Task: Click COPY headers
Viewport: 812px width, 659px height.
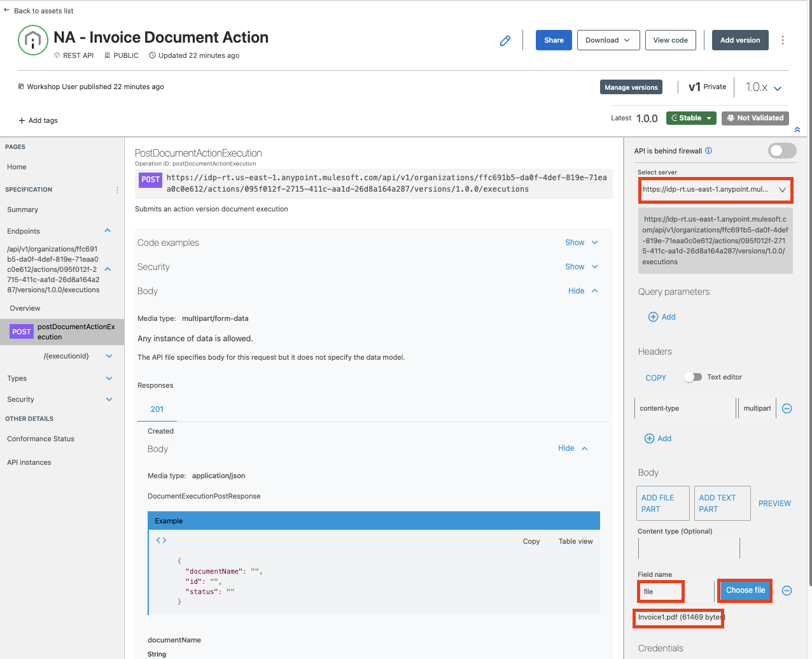Action: click(x=655, y=378)
